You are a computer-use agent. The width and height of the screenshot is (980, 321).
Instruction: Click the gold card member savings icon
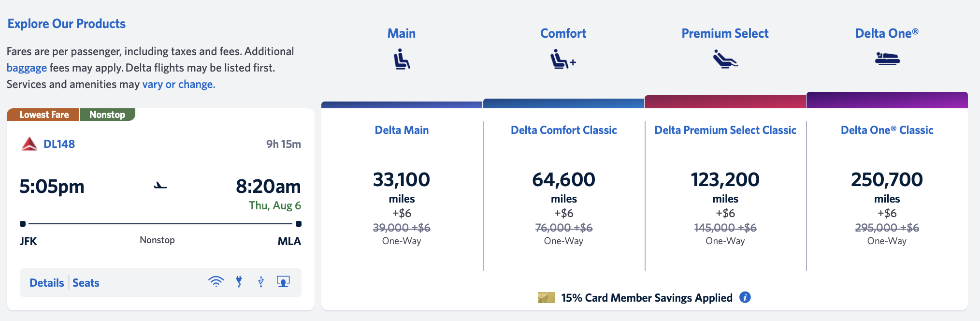(x=546, y=298)
